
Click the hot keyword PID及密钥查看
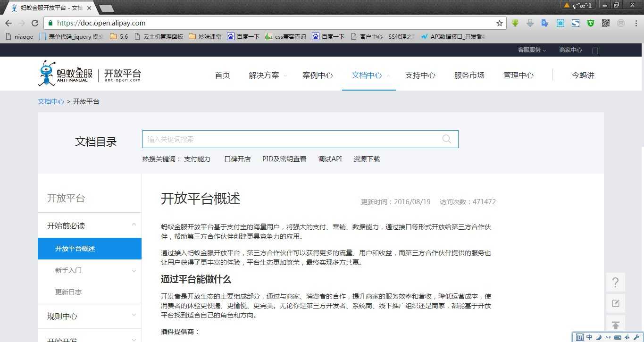click(x=284, y=159)
